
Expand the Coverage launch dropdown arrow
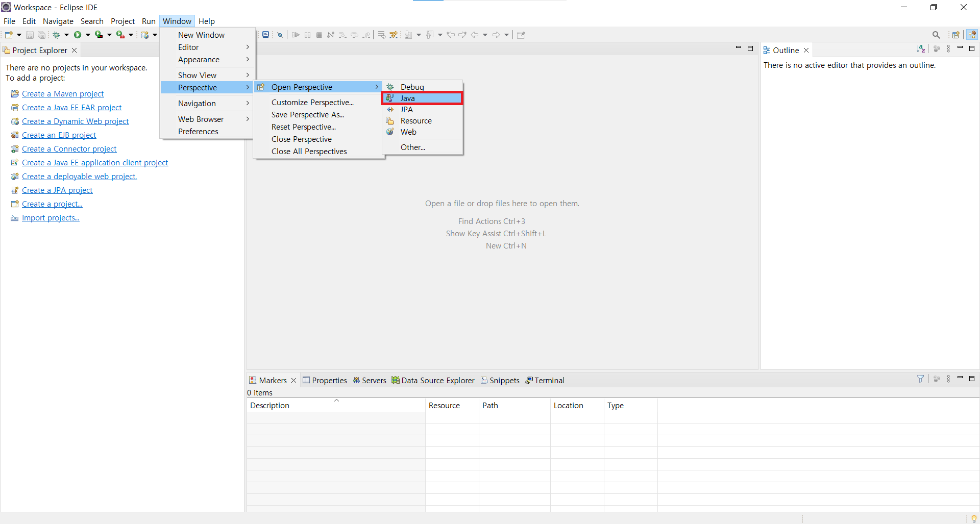point(109,35)
